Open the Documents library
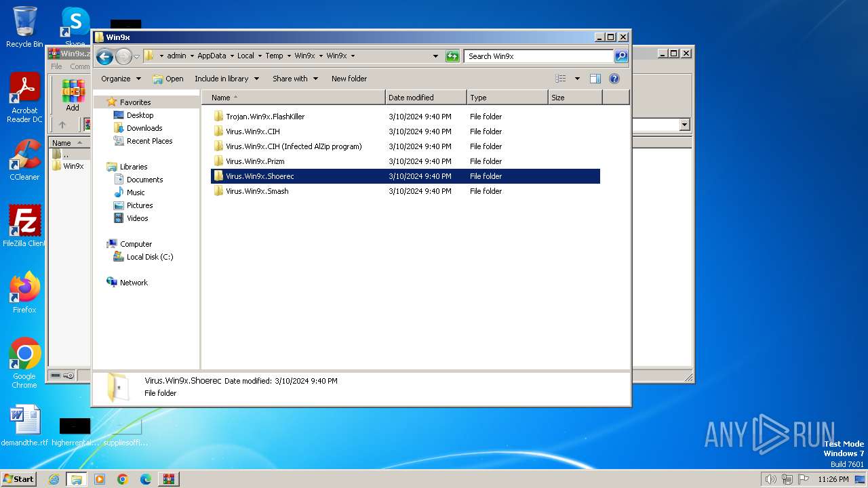Screen dimensions: 868x488 [x=144, y=180]
